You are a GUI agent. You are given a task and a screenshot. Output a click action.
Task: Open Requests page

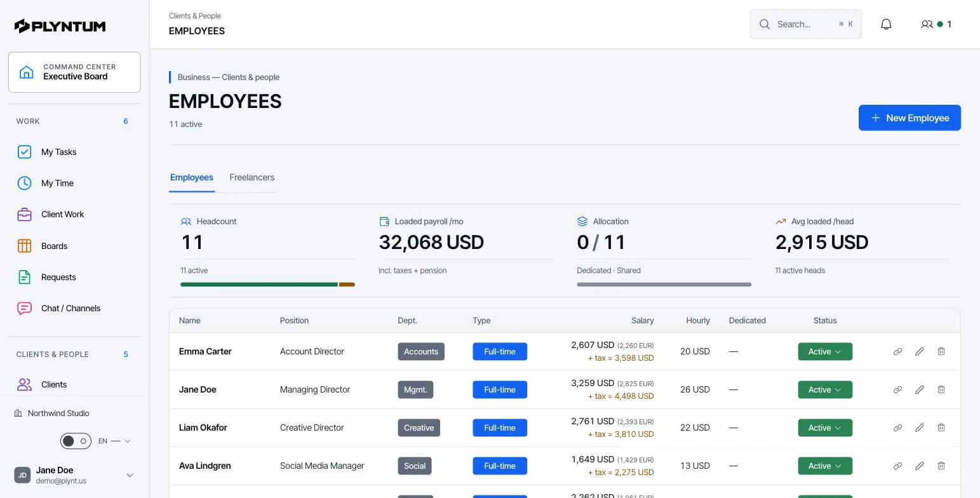74,277
